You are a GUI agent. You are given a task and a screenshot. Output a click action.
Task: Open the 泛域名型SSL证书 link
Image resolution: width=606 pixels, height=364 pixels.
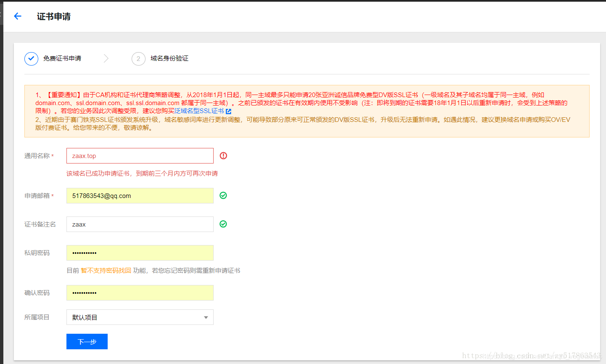[199, 111]
